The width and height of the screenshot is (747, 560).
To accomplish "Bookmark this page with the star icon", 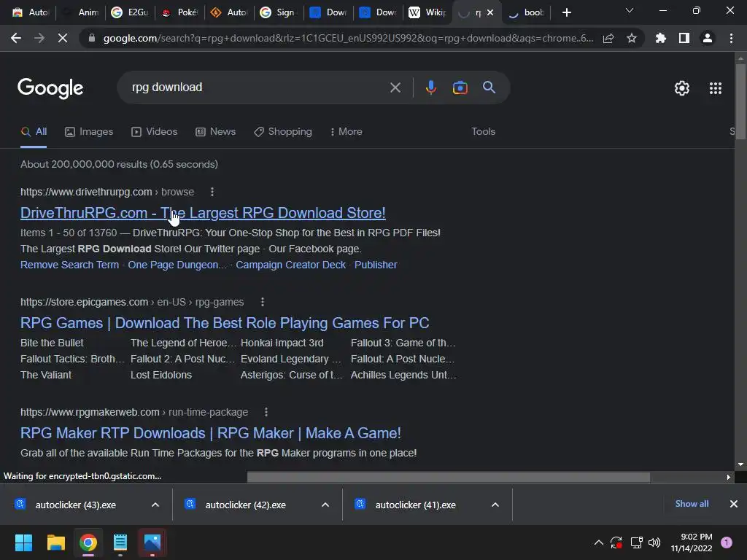I will pos(632,38).
